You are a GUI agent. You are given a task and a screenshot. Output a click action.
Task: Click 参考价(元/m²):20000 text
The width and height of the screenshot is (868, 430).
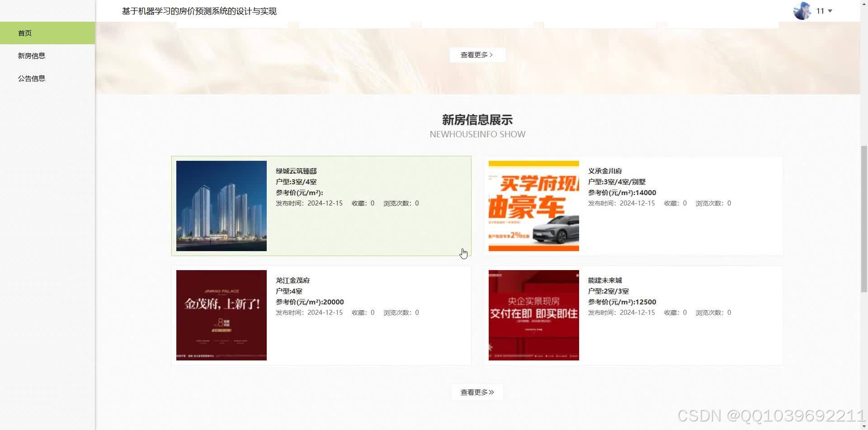point(310,302)
